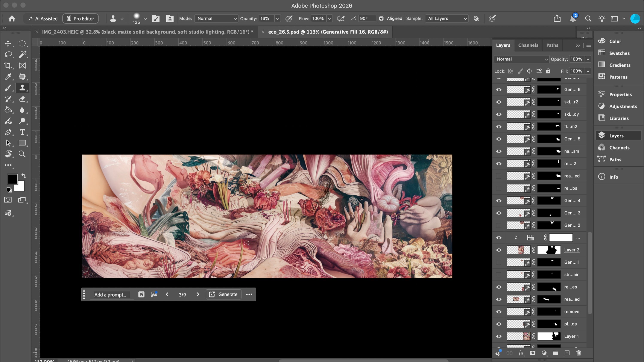Select the Magic Wand tool
This screenshot has width=644, height=362.
click(x=22, y=54)
